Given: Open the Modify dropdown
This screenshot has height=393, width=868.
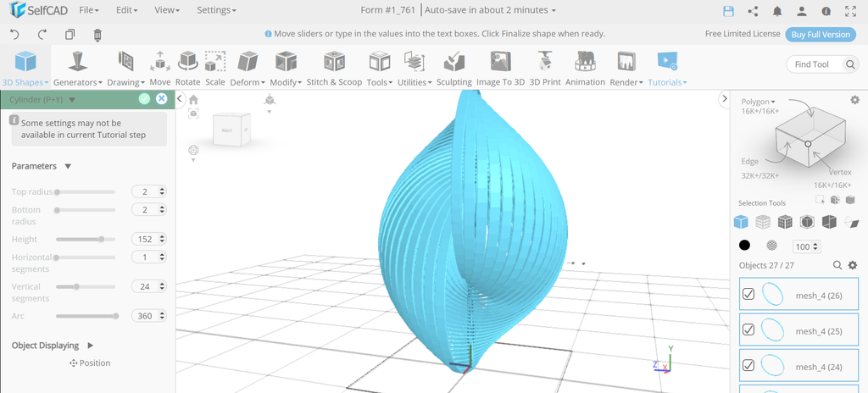Looking at the screenshot, I should pos(286,69).
